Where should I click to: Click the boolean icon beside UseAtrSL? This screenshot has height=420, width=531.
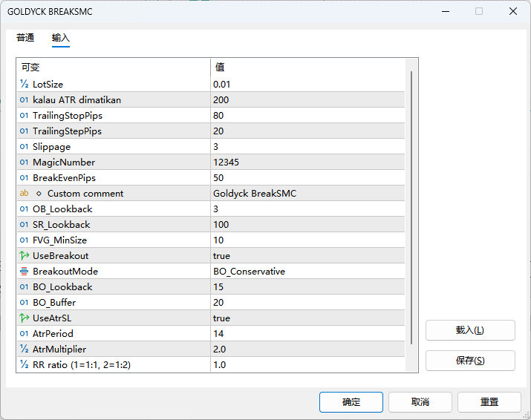tap(25, 318)
